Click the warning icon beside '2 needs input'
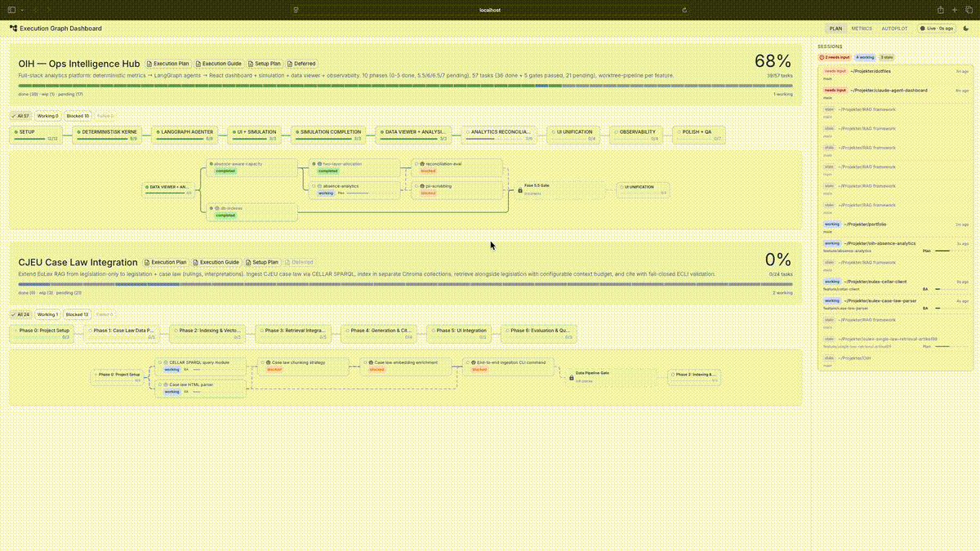The image size is (980, 551). 822,57
